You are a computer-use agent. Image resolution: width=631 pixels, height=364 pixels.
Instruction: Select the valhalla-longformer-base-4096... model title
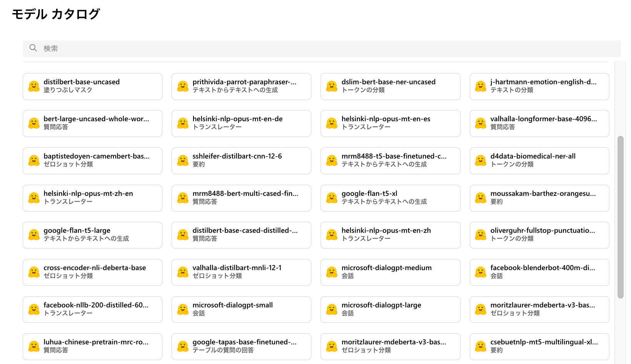pos(544,119)
